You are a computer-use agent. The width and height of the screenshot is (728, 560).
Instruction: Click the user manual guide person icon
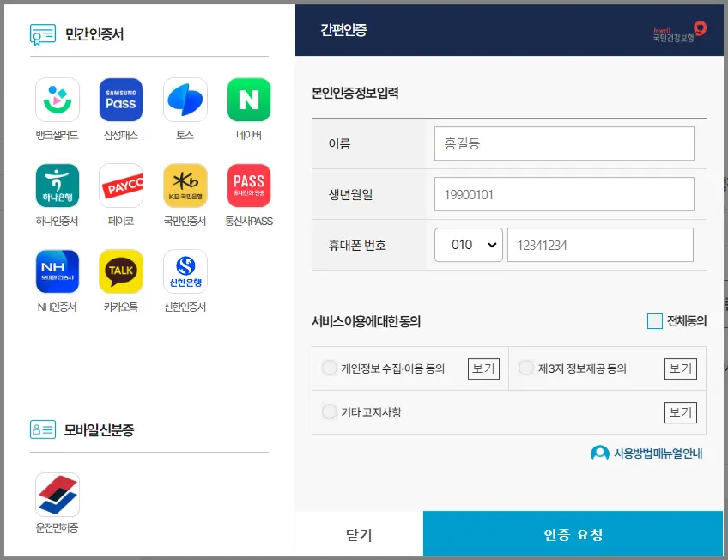599,453
